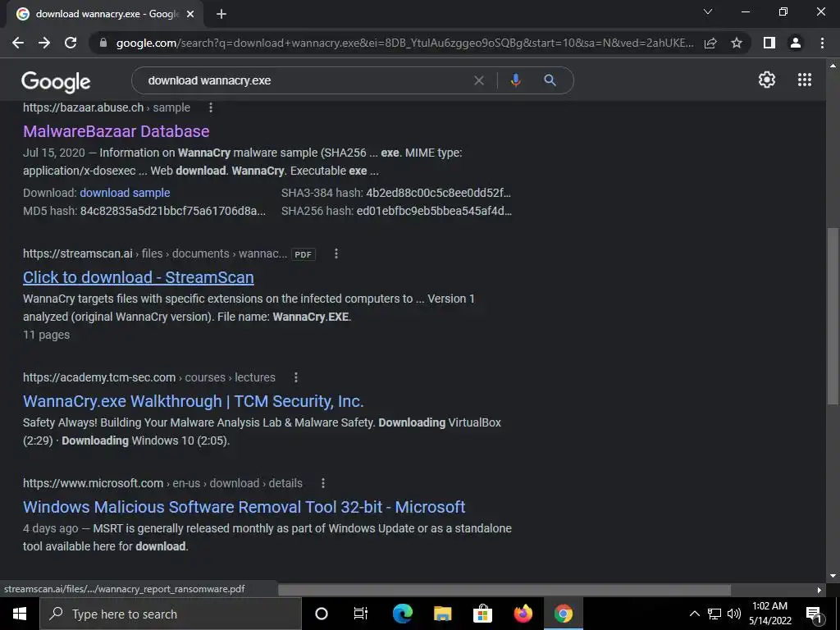Open options for the bazaar.abuse.ch result
Viewport: 840px width, 630px height.
point(211,107)
